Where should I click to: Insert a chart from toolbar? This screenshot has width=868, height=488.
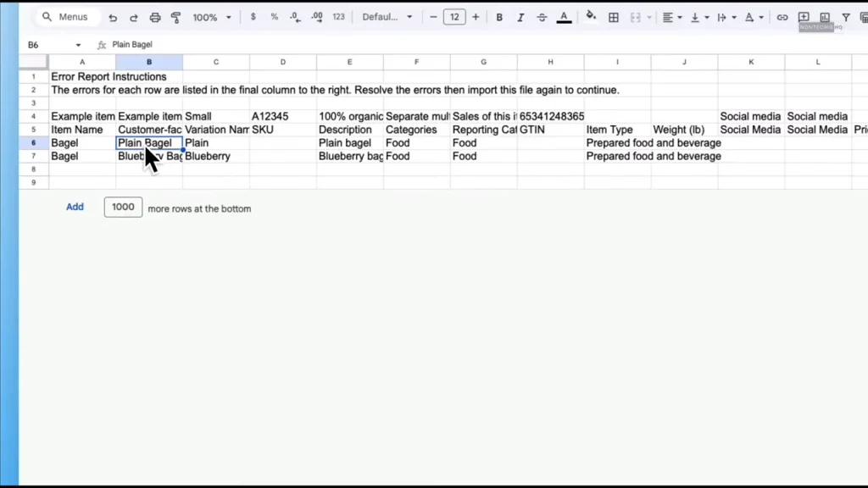pyautogui.click(x=825, y=17)
